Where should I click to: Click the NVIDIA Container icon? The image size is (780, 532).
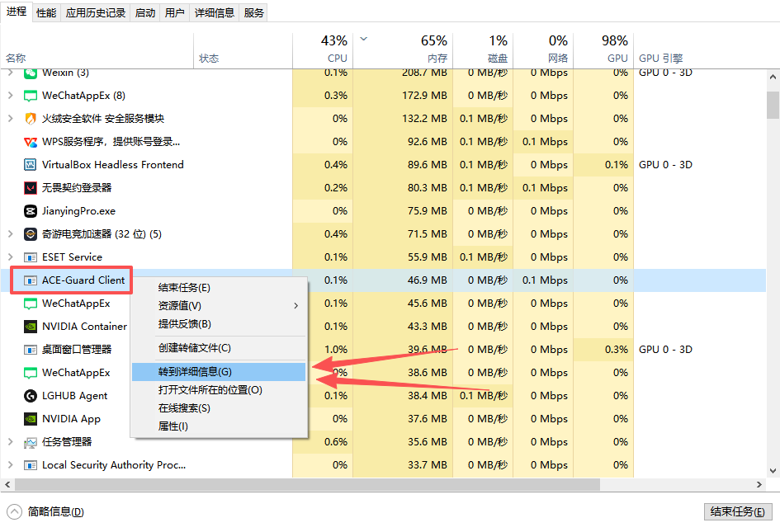(31, 327)
